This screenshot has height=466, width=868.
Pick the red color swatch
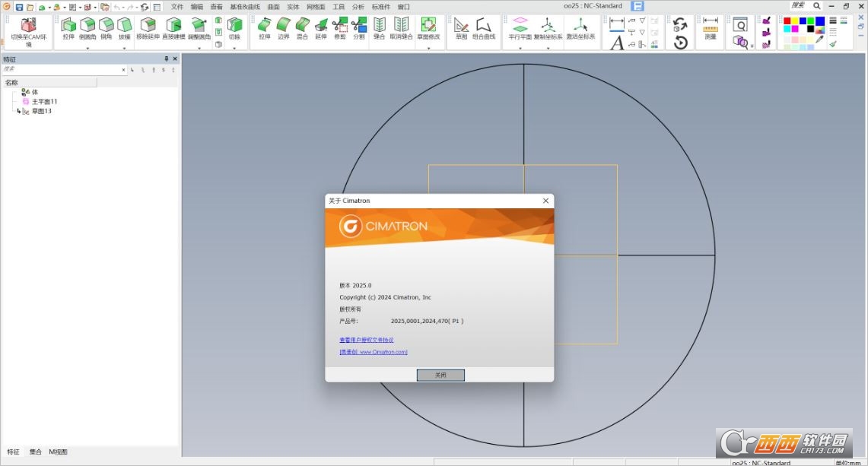coord(787,21)
